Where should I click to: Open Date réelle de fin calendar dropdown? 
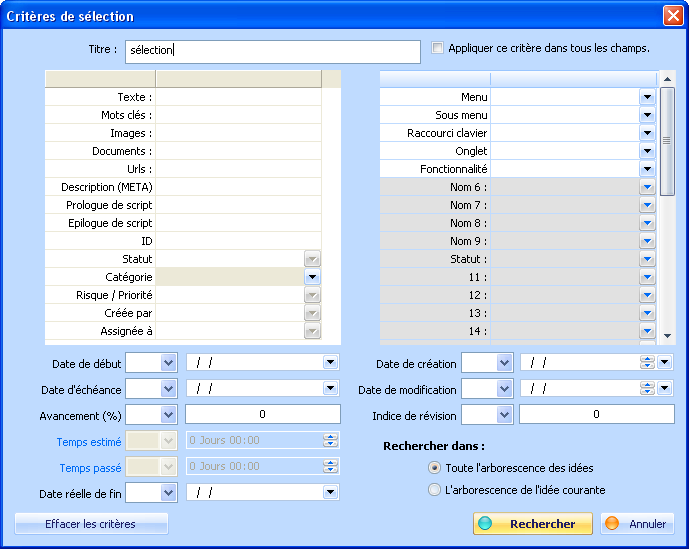pyautogui.click(x=330, y=492)
